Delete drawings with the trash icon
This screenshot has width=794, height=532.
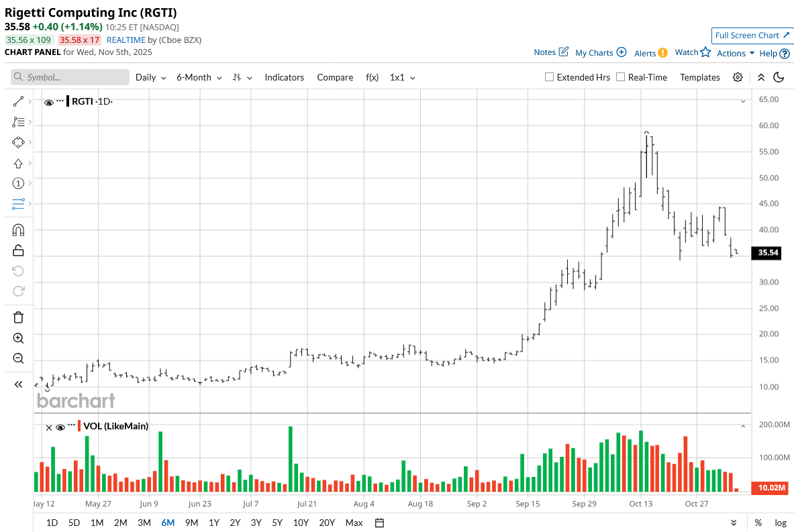(x=18, y=317)
